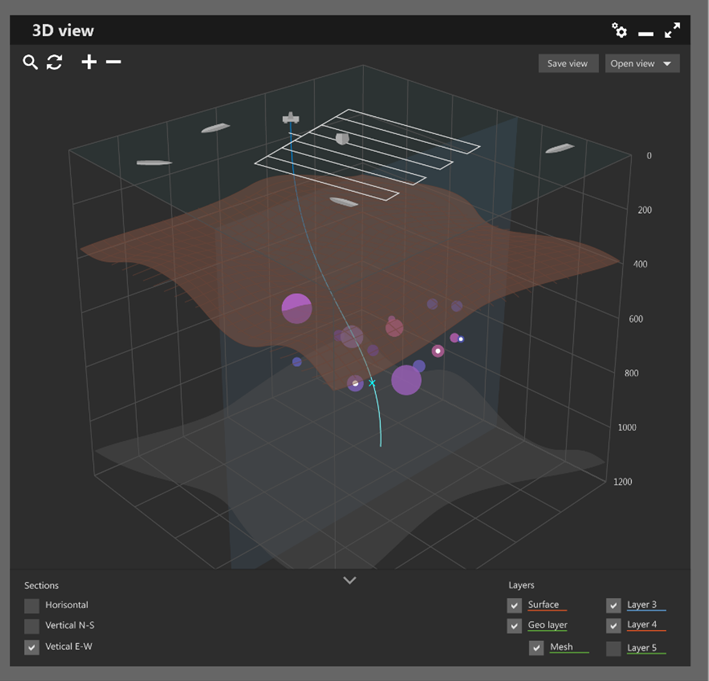709x681 pixels.
Task: Open the Open view dropdown
Action: coord(642,63)
